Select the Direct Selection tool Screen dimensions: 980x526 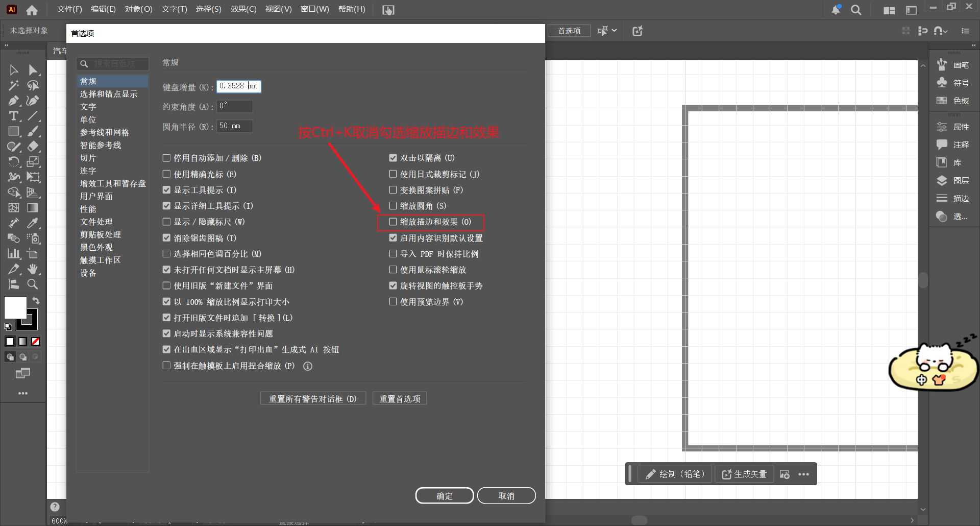[33, 70]
